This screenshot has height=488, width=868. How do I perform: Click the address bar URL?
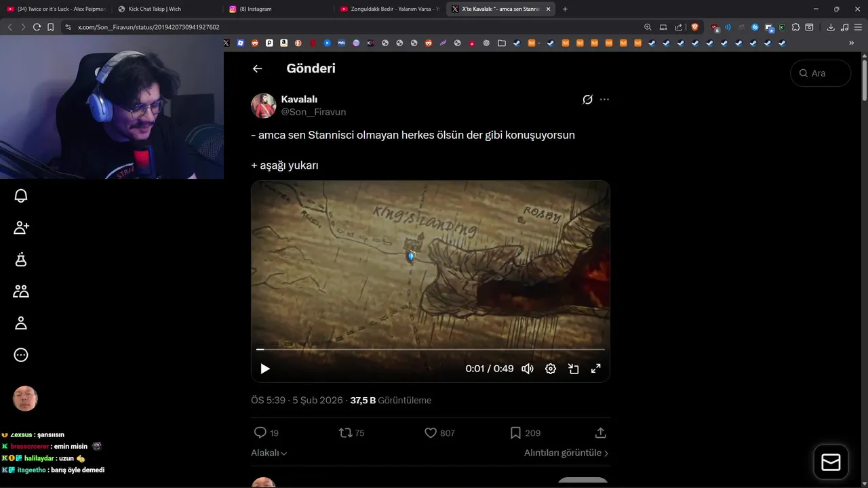click(x=148, y=27)
